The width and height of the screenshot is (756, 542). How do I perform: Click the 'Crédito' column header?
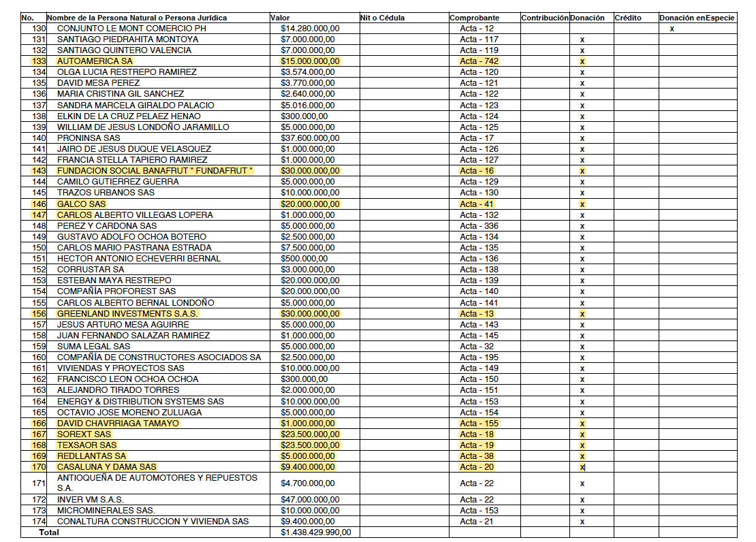(628, 18)
